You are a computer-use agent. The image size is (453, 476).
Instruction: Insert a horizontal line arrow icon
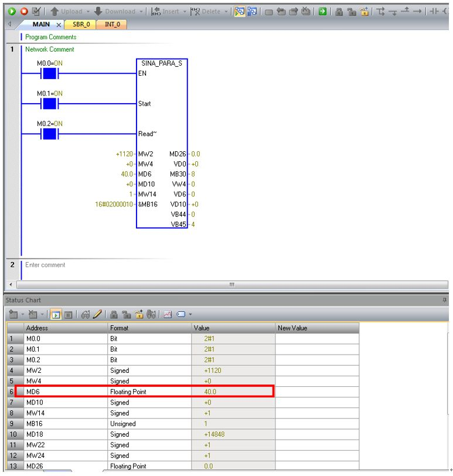(417, 12)
